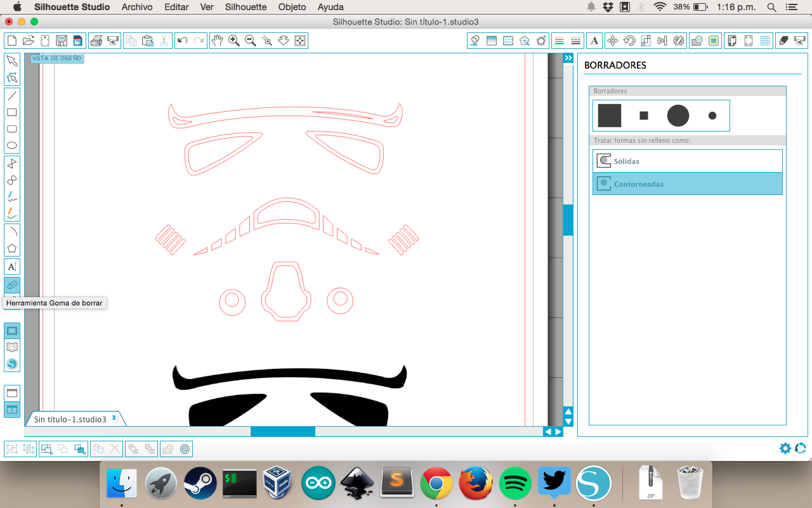Click the vertical scrollbar down arrow
Image resolution: width=812 pixels, height=508 pixels.
click(x=568, y=422)
